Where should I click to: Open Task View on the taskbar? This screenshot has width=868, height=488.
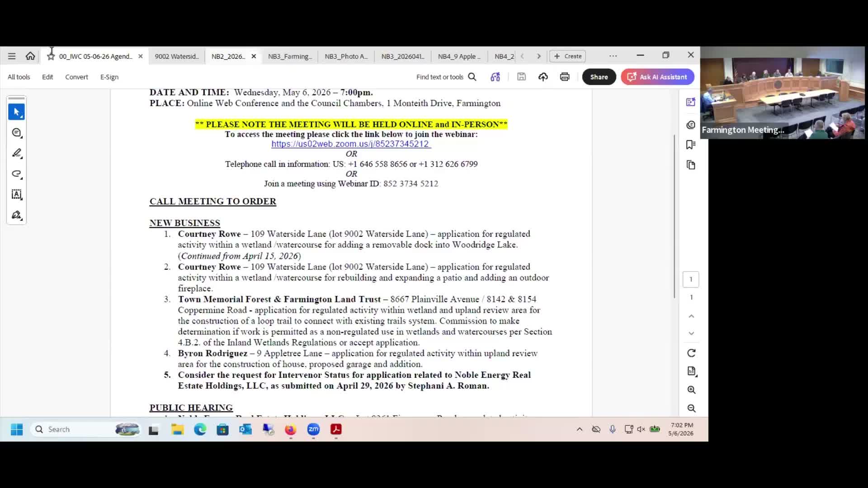(154, 429)
